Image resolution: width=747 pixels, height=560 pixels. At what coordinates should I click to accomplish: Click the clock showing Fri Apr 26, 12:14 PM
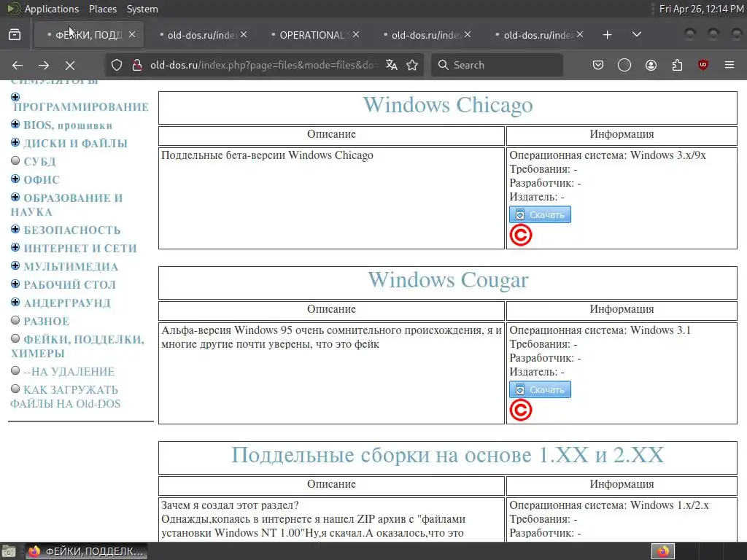(701, 9)
